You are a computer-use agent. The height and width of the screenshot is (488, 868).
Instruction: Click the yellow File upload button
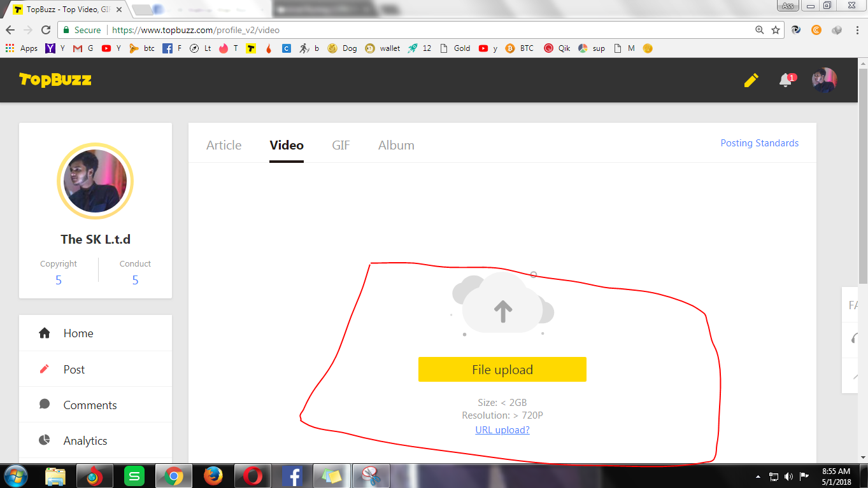point(502,370)
